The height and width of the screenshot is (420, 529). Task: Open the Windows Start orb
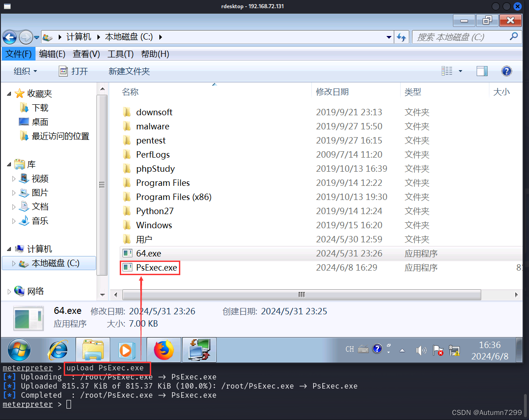pyautogui.click(x=19, y=350)
